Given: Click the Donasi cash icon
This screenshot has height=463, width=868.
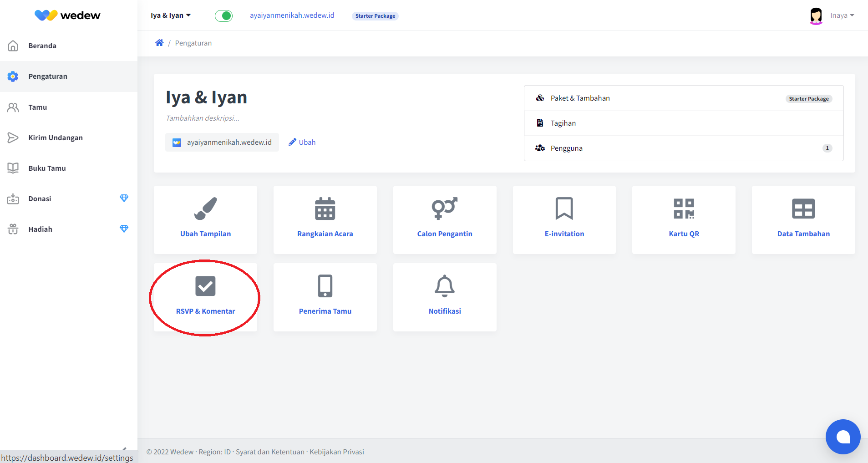Looking at the screenshot, I should click(13, 198).
